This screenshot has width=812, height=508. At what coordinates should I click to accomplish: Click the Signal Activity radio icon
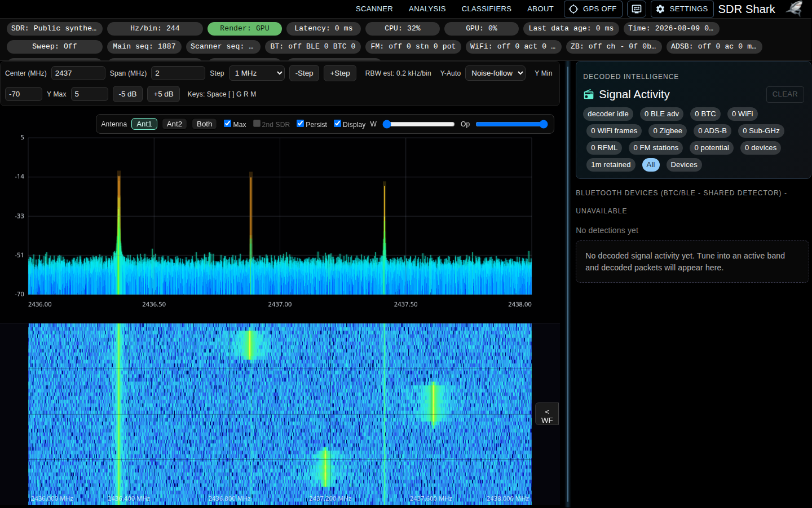coord(589,94)
